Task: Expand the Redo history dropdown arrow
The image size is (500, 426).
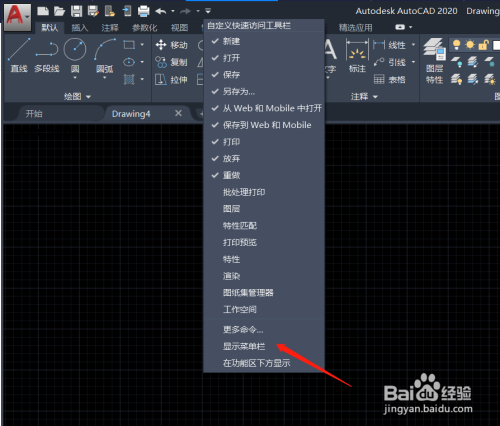Action: click(x=198, y=11)
